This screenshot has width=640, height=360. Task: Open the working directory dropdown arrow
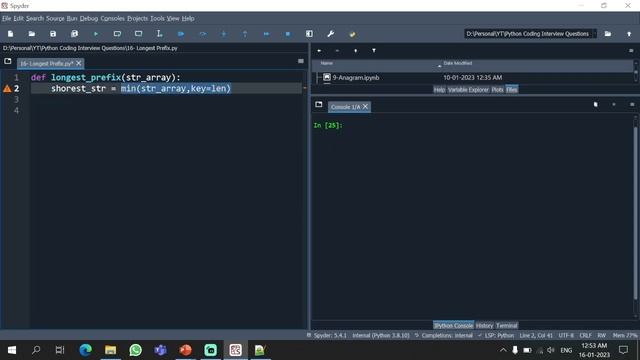click(x=594, y=34)
